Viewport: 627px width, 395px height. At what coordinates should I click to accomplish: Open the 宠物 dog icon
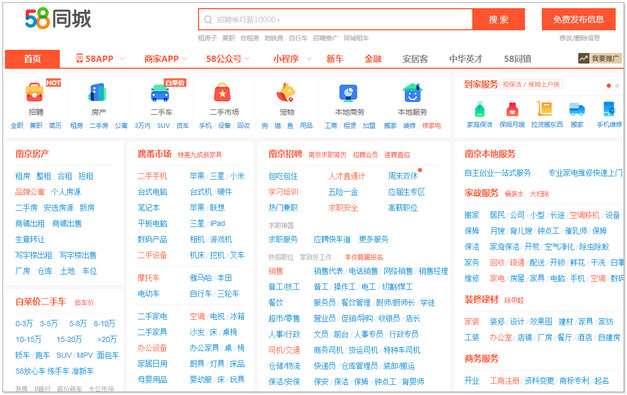(x=286, y=92)
